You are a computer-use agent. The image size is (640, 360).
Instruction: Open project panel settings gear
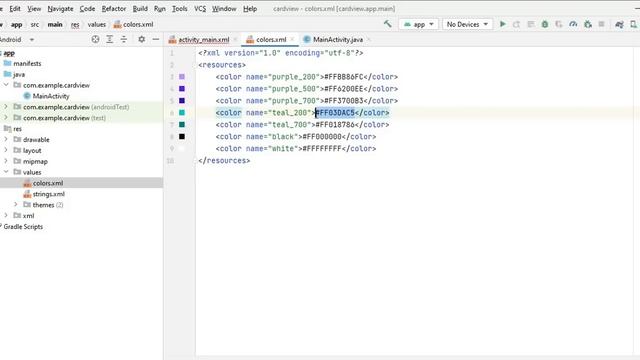(141, 39)
